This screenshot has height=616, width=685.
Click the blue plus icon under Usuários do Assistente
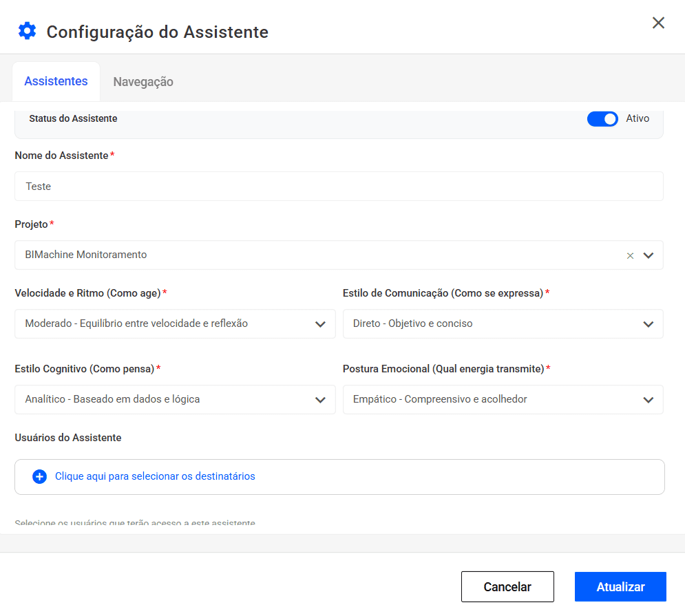tap(40, 477)
